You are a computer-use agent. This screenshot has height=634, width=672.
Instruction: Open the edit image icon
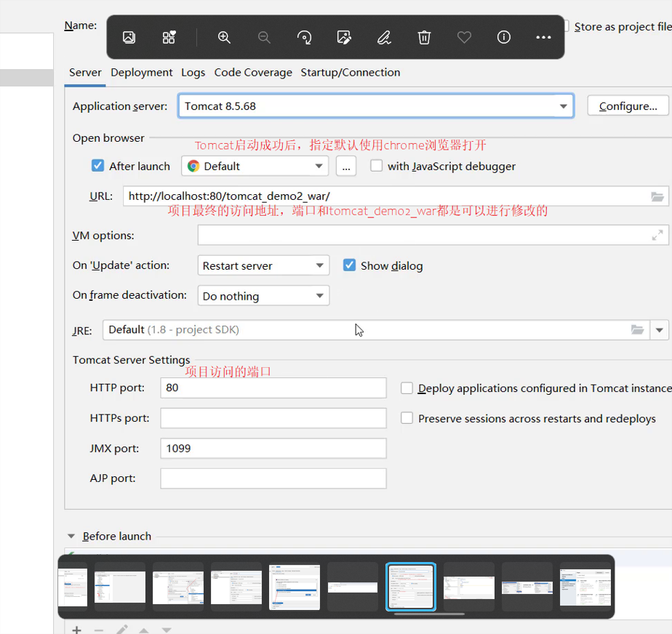coord(344,37)
